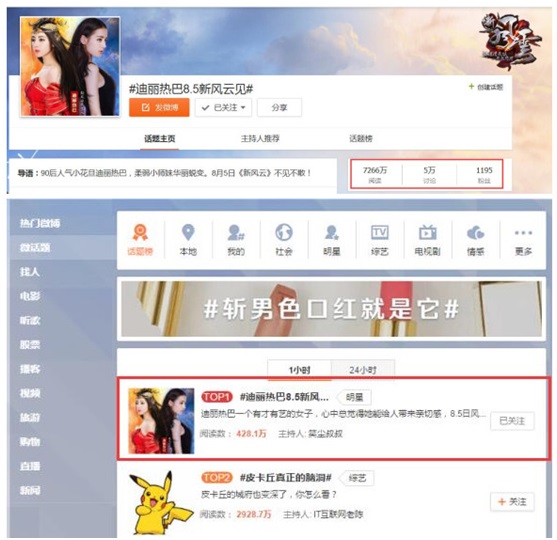The height and width of the screenshot is (540, 557).
Task: Click the topic header avatar image
Action: pyautogui.click(x=70, y=66)
